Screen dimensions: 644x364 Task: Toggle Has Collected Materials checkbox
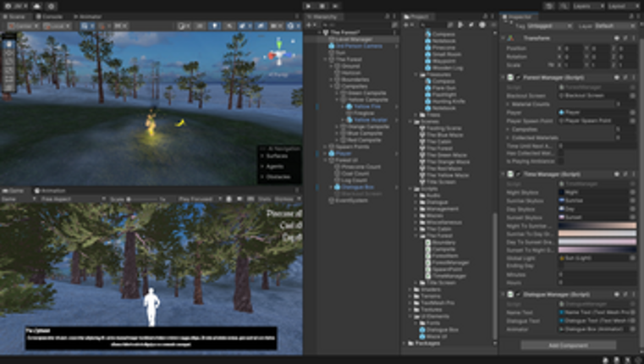[x=561, y=153]
